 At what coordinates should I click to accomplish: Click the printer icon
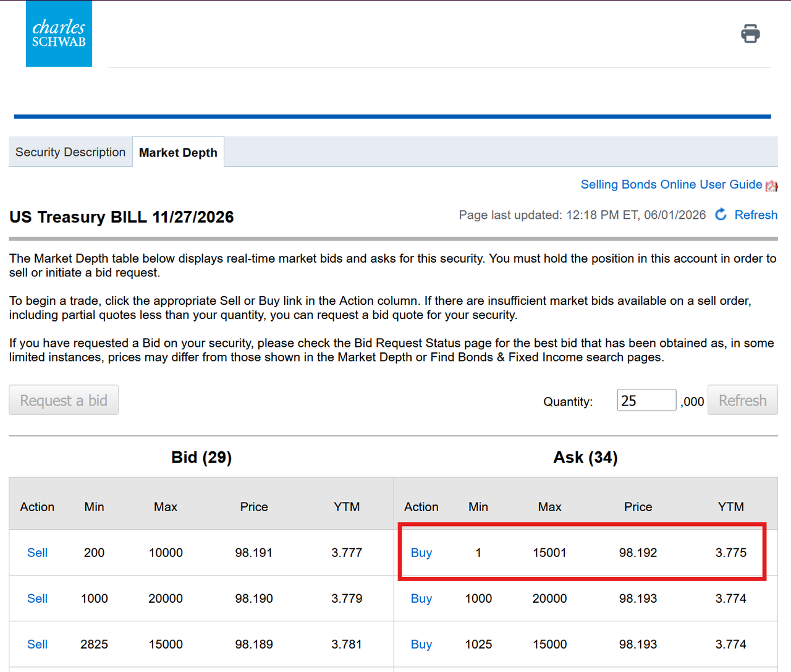750,33
